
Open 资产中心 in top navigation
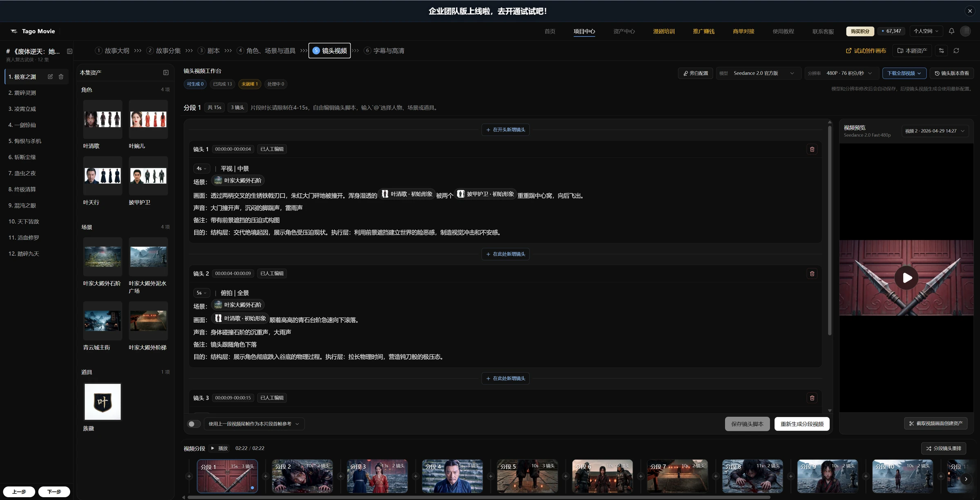click(x=624, y=31)
